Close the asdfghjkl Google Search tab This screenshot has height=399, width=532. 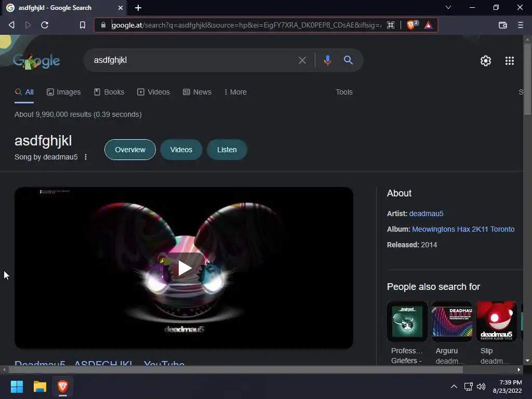(x=121, y=7)
